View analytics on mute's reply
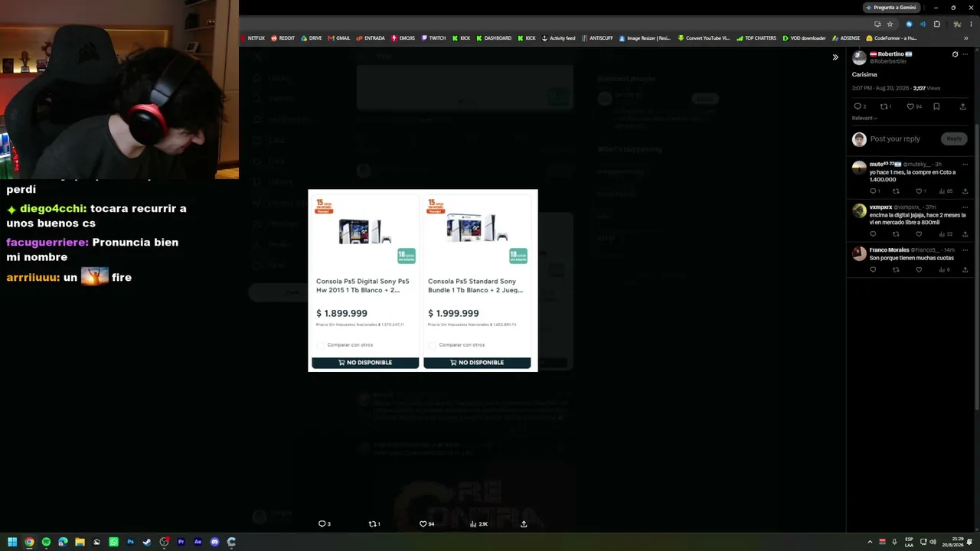This screenshot has width=980, height=551. (946, 191)
